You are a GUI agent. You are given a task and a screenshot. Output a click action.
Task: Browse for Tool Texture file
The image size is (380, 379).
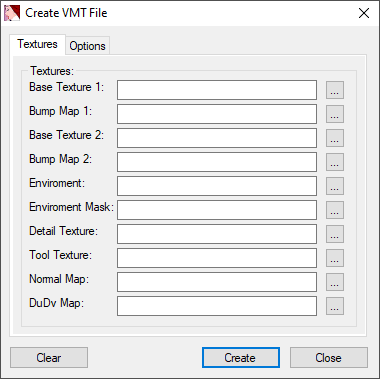pyautogui.click(x=335, y=258)
